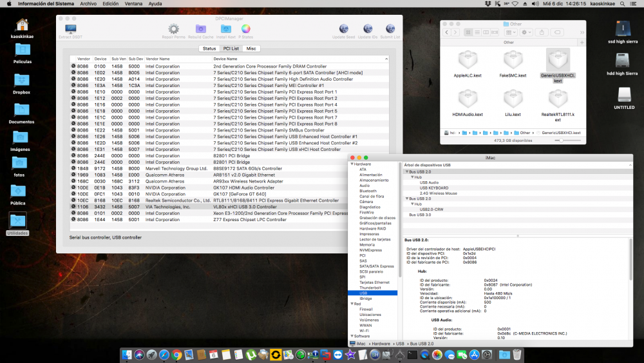The image size is (644, 363).
Task: Click the volume control in menu bar
Action: (535, 4)
